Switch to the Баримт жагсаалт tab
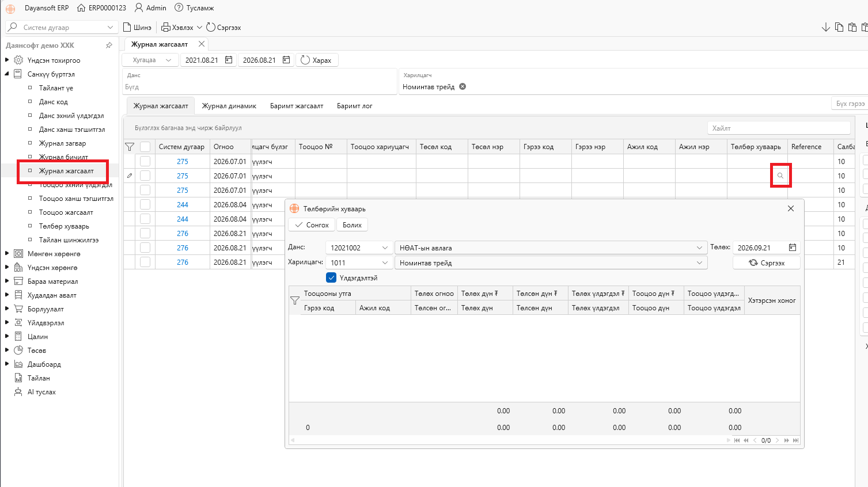Viewport: 868px width, 487px height. (297, 106)
